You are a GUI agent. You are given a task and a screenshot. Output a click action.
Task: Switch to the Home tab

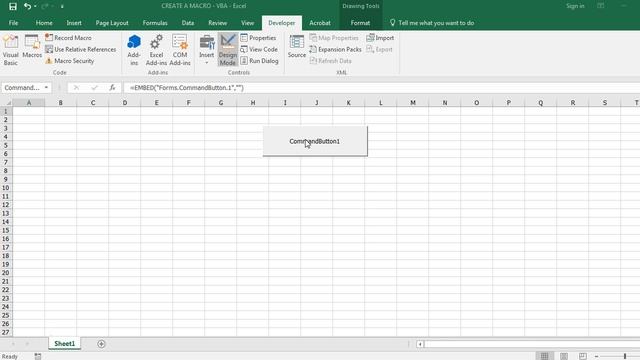(44, 23)
